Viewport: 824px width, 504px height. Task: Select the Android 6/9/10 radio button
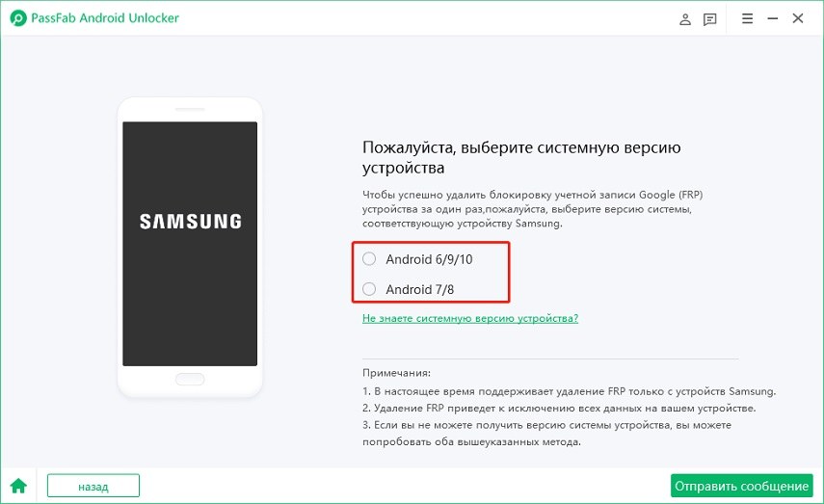(369, 258)
